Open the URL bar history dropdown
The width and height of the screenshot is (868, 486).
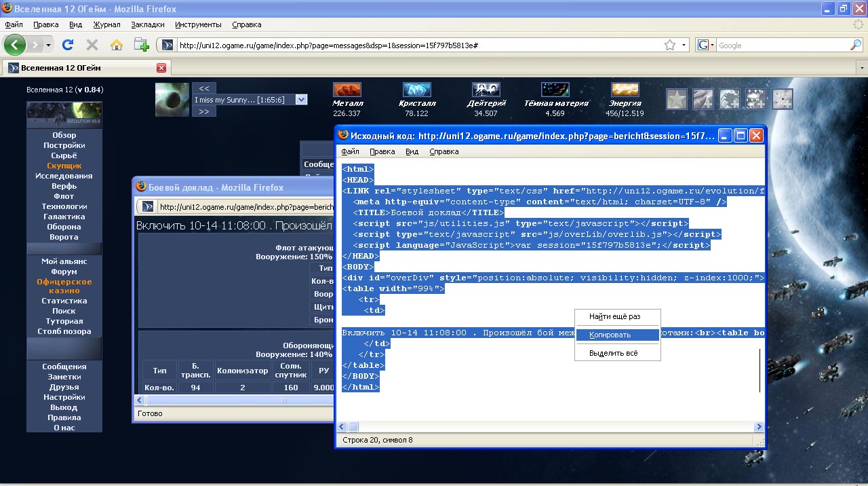[684, 45]
